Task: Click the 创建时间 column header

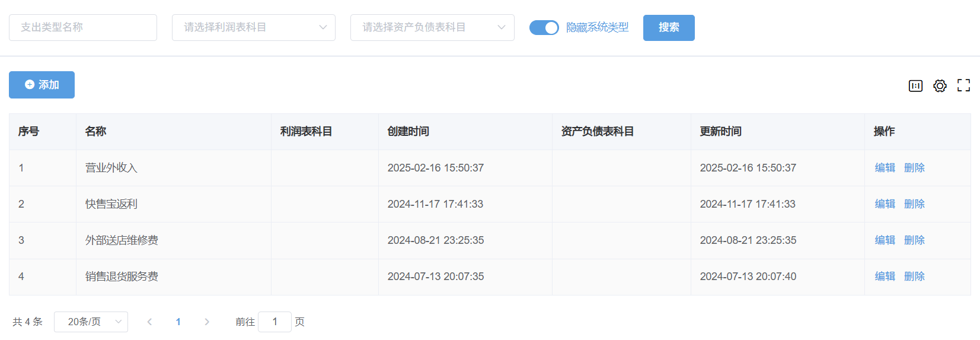Action: point(408,132)
